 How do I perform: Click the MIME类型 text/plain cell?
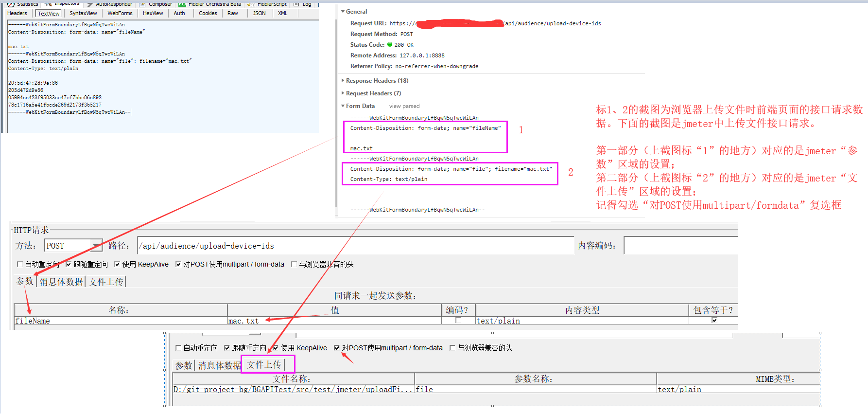[738, 389]
